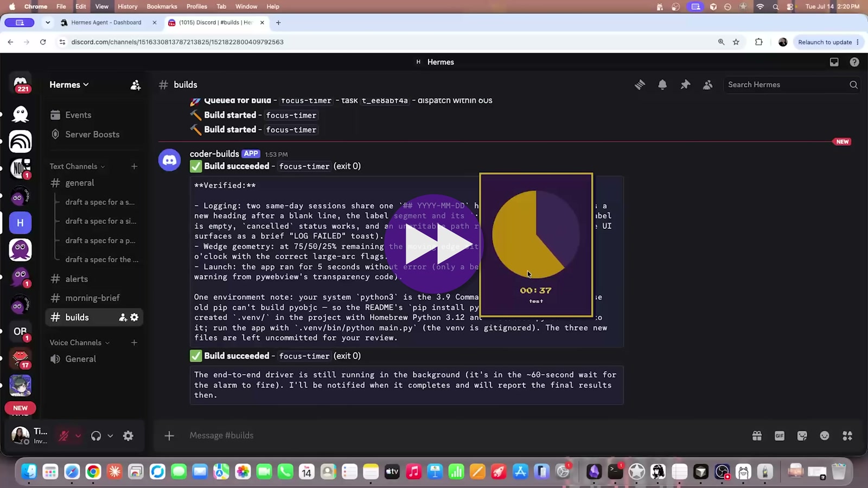Open the Window menu in menu bar
The image size is (868, 488).
click(246, 7)
